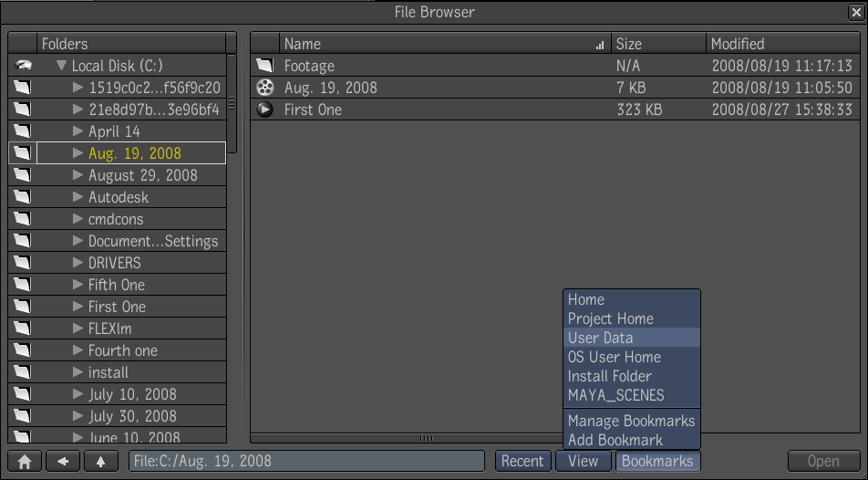Select the July 10, 2008 folder name
868x480 pixels.
[x=132, y=394]
